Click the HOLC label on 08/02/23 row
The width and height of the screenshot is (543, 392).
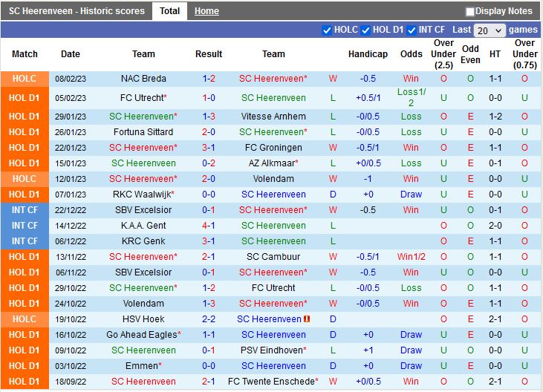25,79
